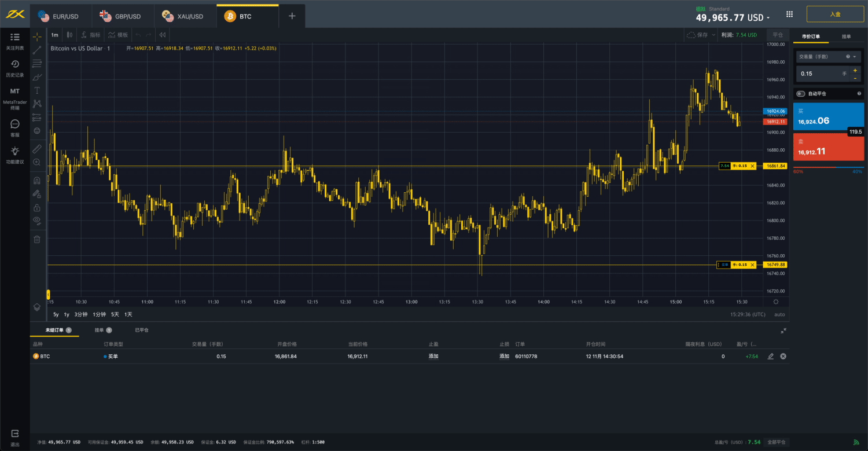Viewport: 868px width, 451px height.
Task: Open the 历史记录 history sidebar icon
Action: click(x=15, y=68)
